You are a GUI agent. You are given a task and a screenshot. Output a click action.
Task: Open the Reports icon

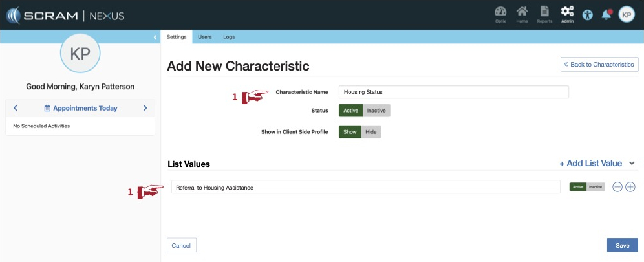[544, 12]
